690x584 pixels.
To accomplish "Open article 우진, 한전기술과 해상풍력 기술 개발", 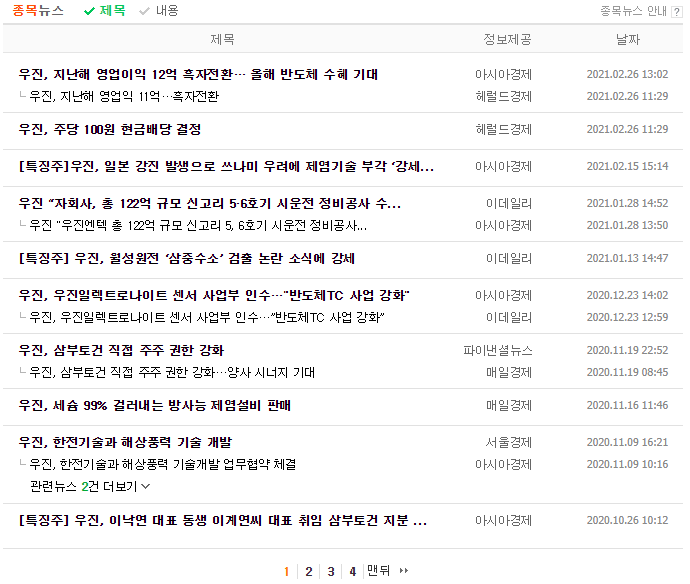I will pyautogui.click(x=125, y=442).
